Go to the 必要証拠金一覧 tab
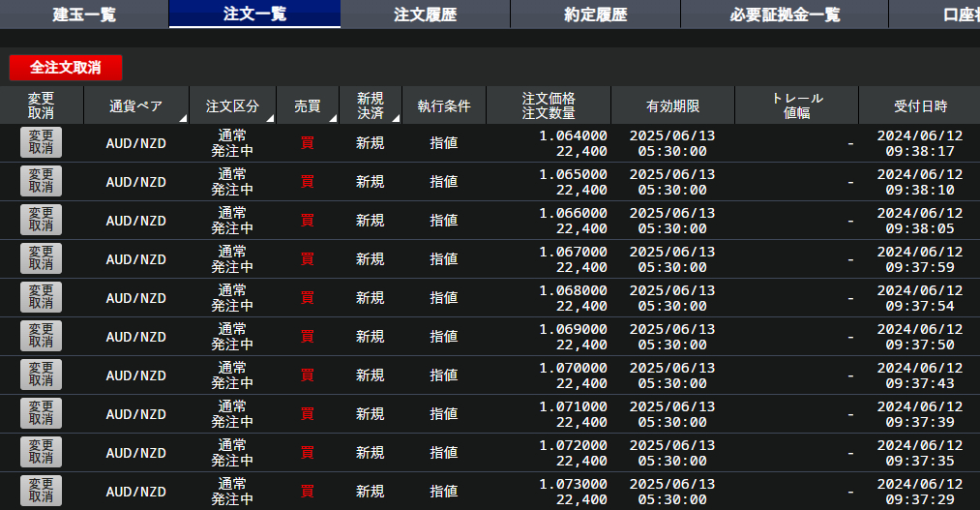The width and height of the screenshot is (980, 510). (785, 14)
